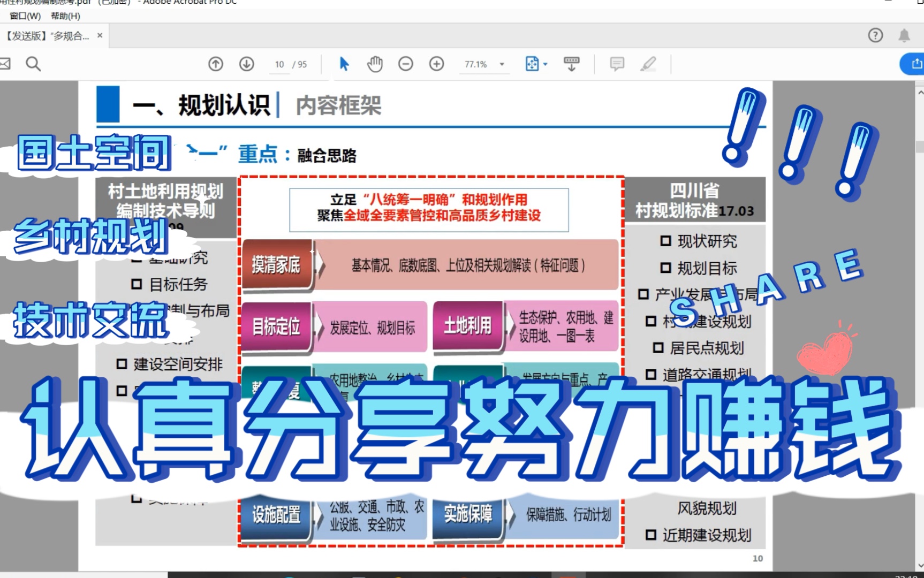Click the fit page icon
This screenshot has width=924, height=578.
[x=532, y=64]
